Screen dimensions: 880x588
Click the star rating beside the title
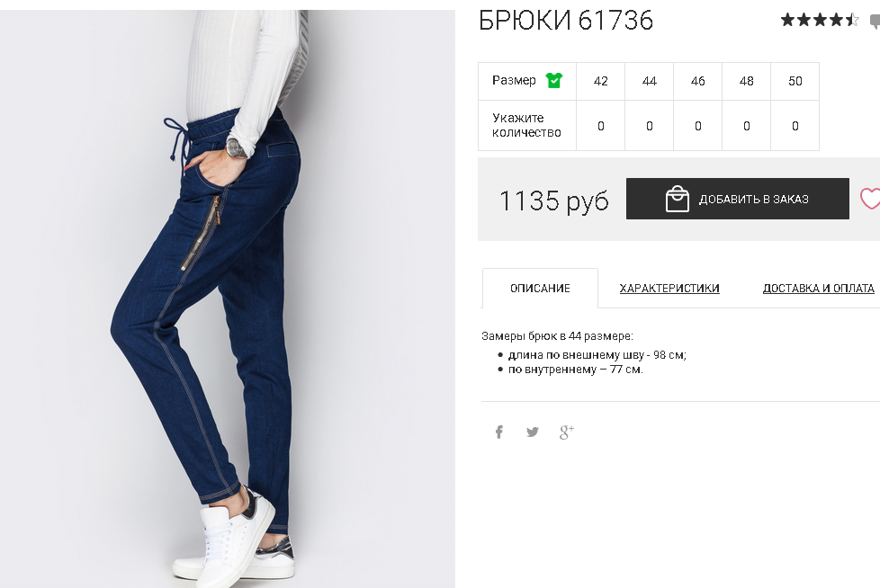coord(820,20)
